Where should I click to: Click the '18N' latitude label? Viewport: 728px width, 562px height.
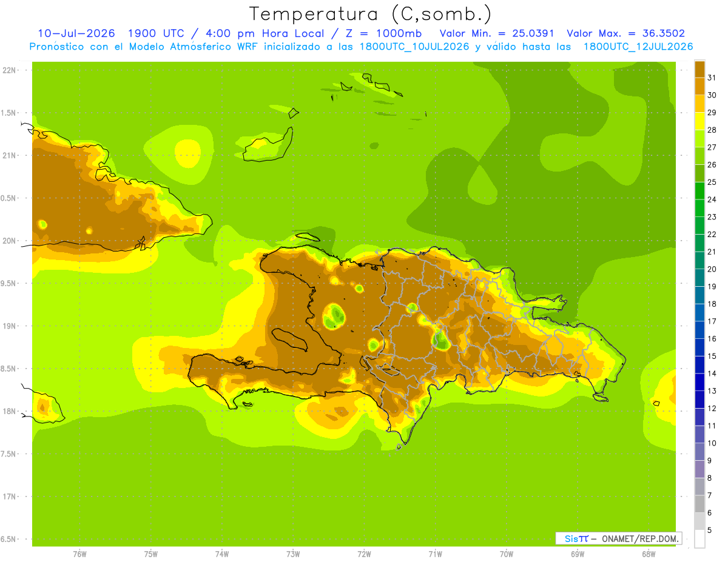click(x=9, y=411)
